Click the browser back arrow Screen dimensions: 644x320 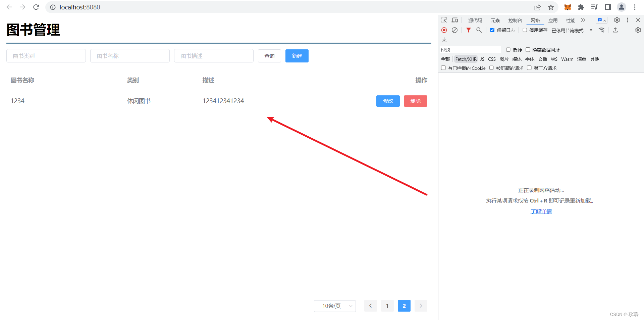click(x=9, y=7)
